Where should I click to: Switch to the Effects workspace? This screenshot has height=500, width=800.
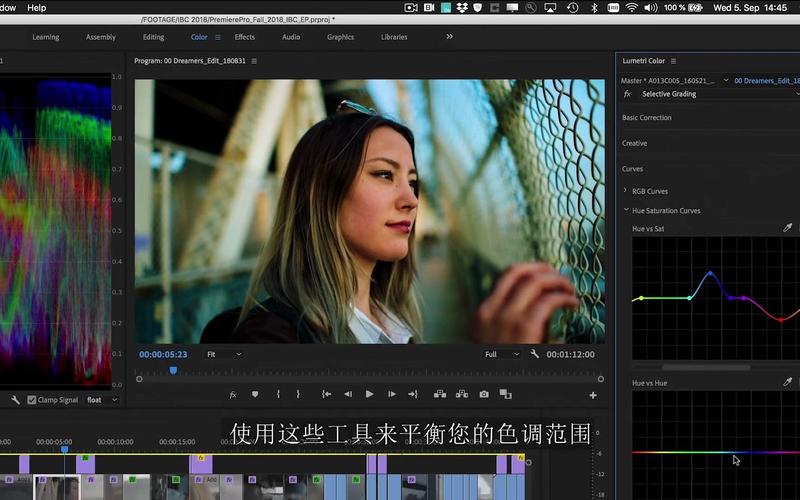tap(244, 37)
